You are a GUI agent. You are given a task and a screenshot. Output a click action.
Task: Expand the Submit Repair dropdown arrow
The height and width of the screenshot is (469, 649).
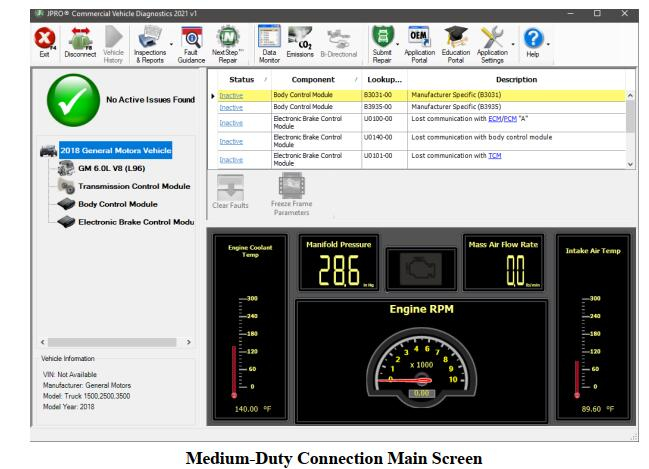(x=398, y=44)
